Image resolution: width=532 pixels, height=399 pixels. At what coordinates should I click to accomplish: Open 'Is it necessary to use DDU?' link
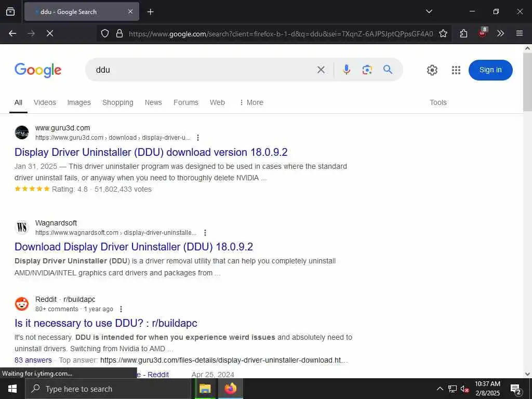[x=106, y=323]
